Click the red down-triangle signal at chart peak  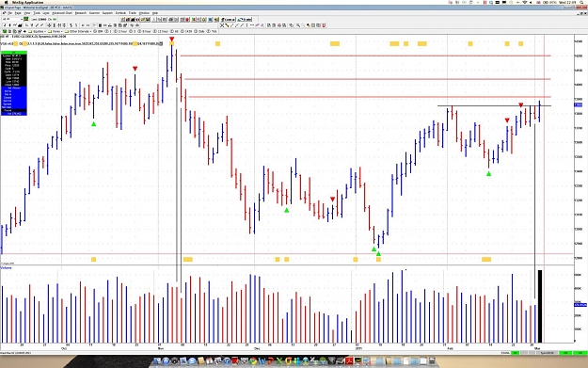coord(171,39)
